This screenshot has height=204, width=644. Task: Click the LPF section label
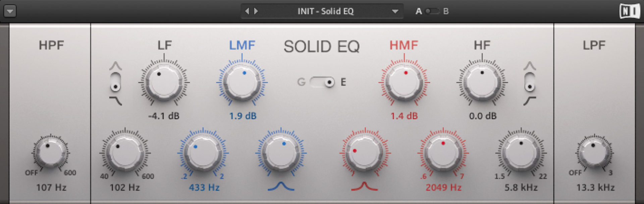point(594,45)
